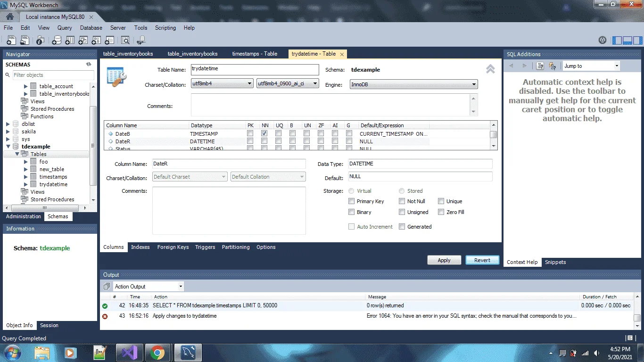This screenshot has width=644, height=362.
Task: Enable the Generated checkbox
Action: point(402,227)
